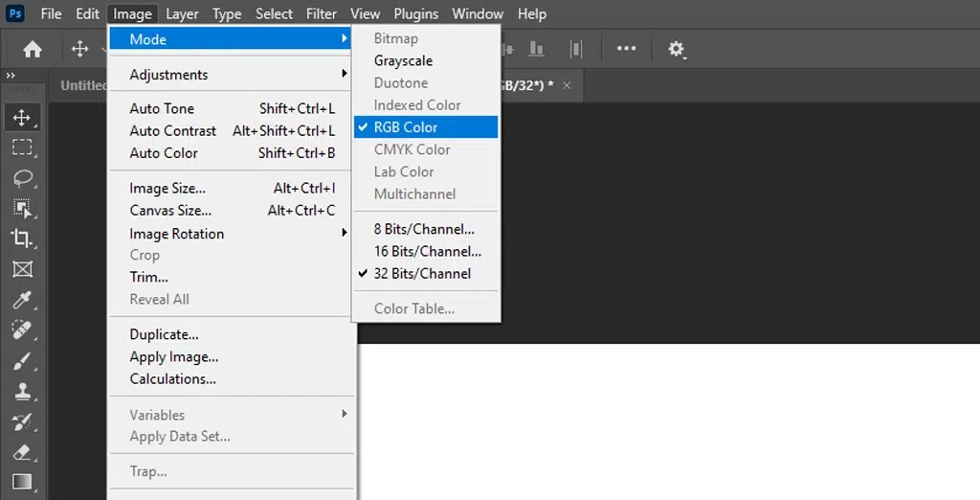The width and height of the screenshot is (980, 500).
Task: Click the CMYK Color entry
Action: click(426, 149)
